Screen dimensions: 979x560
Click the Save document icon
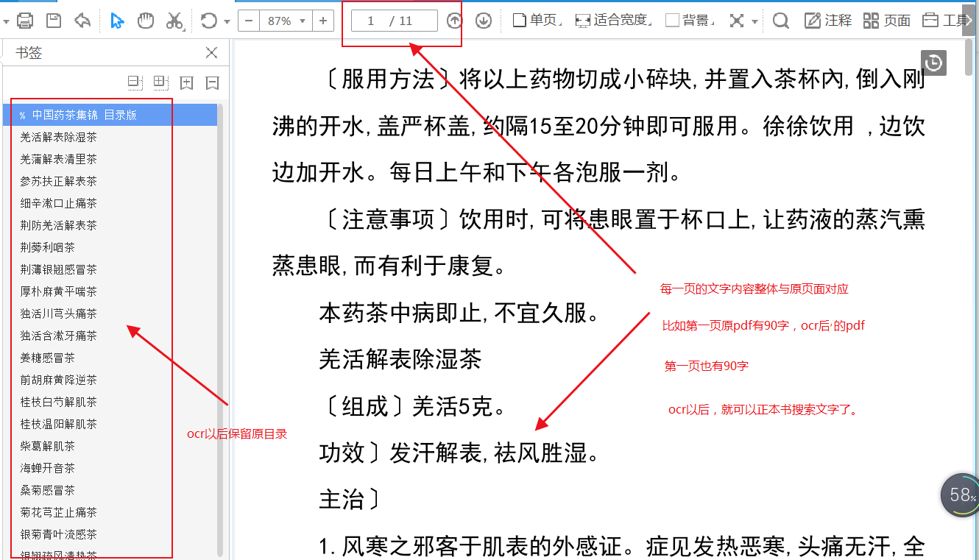pos(53,20)
